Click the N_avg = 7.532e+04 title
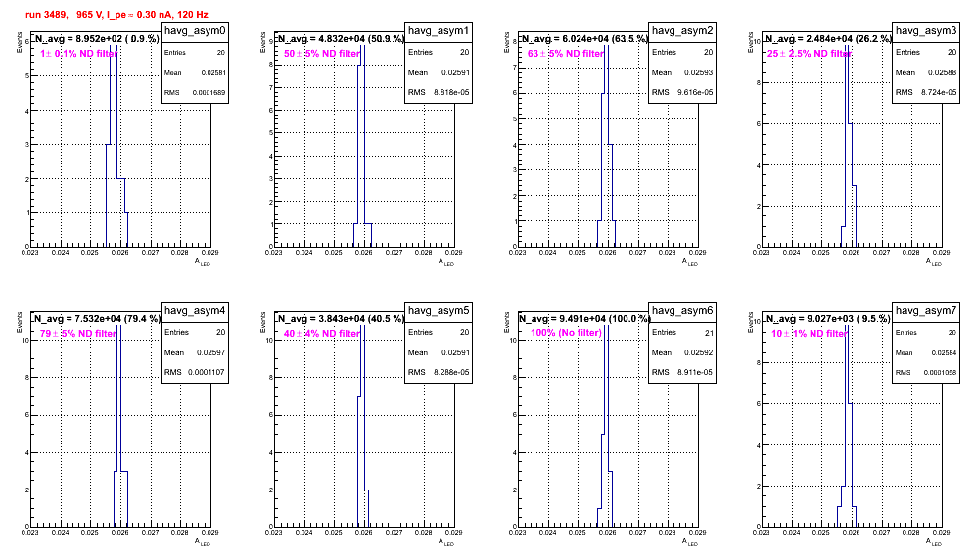The width and height of the screenshot is (975, 560). (x=97, y=318)
